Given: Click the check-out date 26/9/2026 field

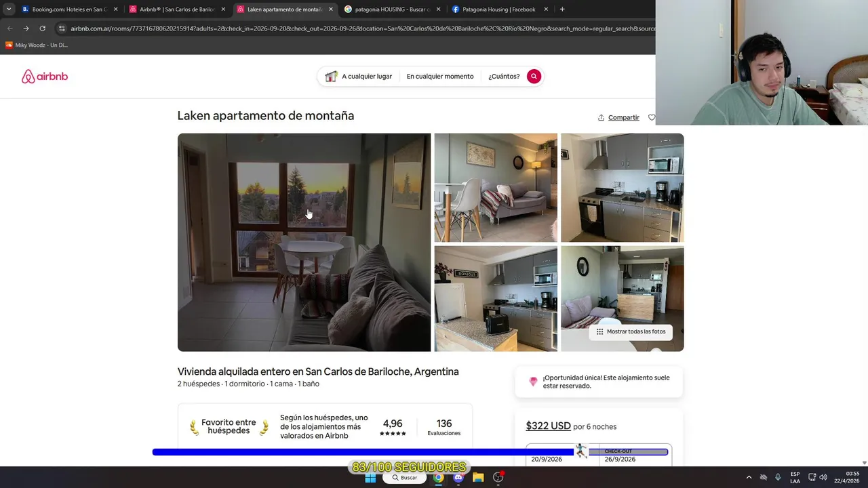Looking at the screenshot, I should (635, 455).
